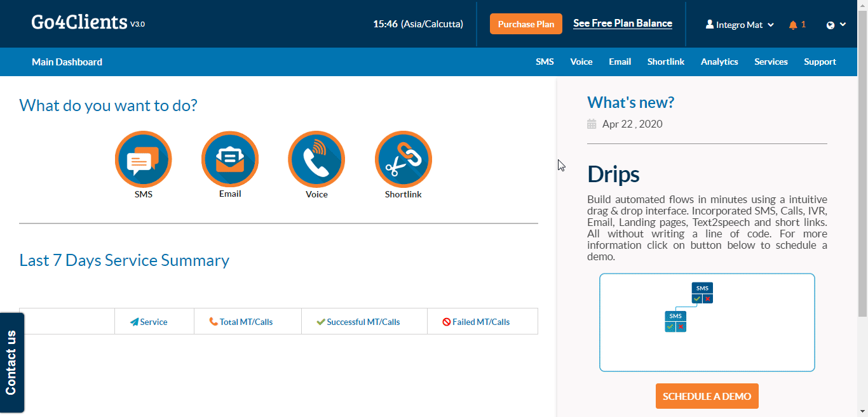Click the Drips heading

613,174
